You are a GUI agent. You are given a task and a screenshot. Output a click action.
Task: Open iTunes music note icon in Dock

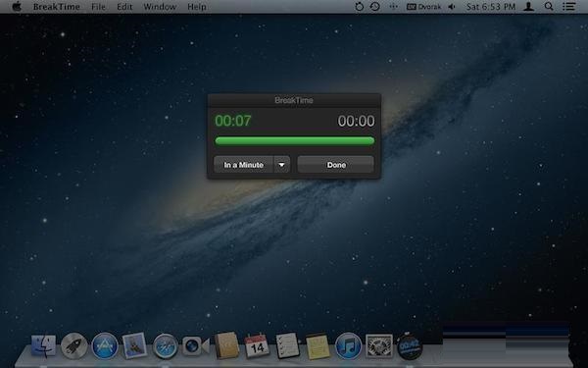[348, 345]
